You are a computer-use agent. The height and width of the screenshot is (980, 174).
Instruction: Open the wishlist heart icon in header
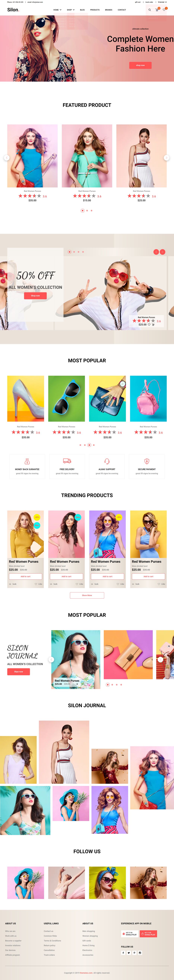pos(164,9)
